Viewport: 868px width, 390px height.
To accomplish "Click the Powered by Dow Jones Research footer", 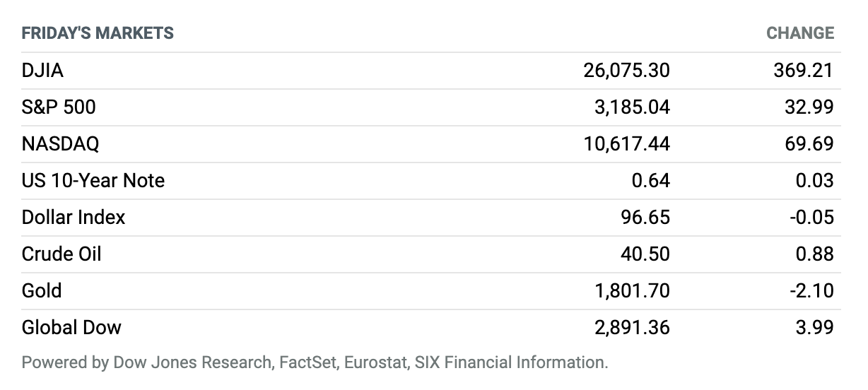I will click(x=315, y=363).
